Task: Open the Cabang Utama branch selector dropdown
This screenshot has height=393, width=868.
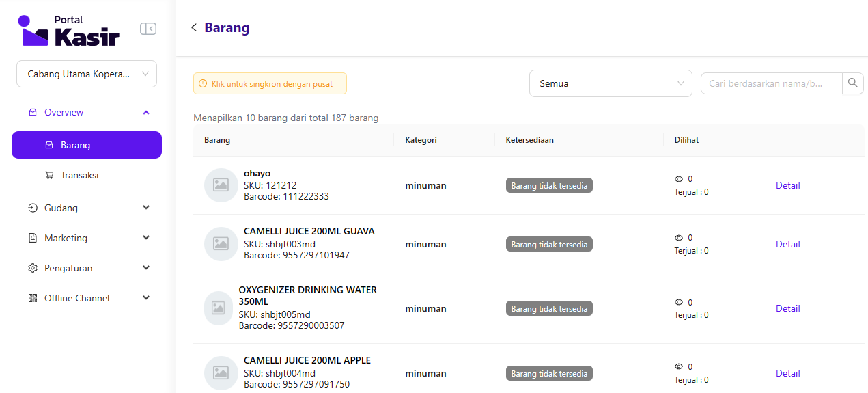Action: [87, 74]
